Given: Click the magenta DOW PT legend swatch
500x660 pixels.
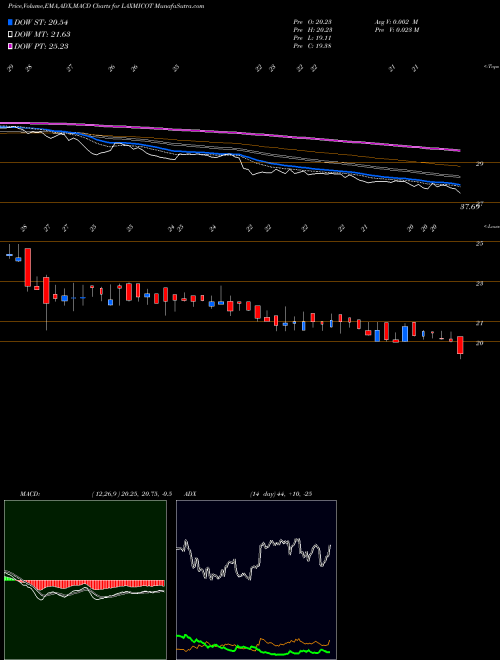Looking at the screenshot, I should click(10, 46).
